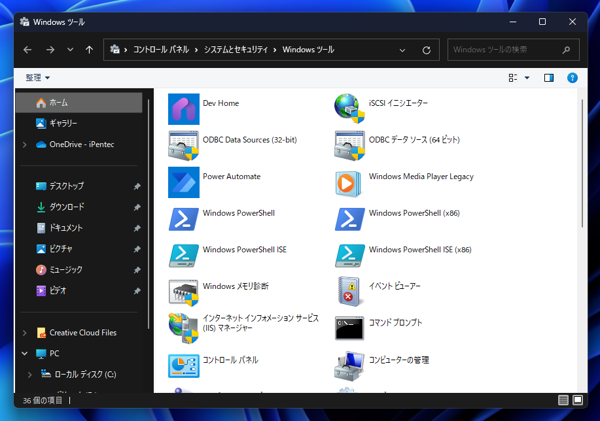Click the file list vertical scrollbar
Screen dimensions: 600x421
coord(582,164)
